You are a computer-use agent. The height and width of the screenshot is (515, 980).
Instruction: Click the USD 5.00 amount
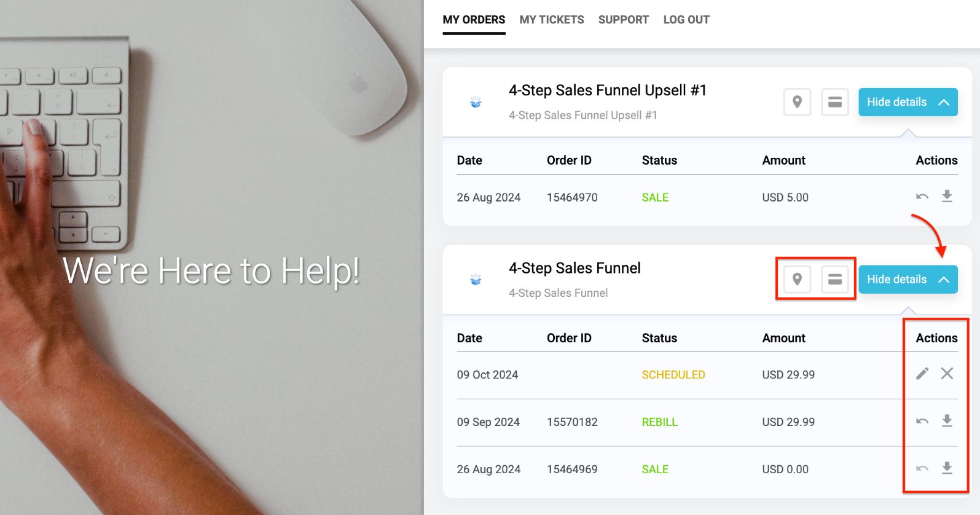(785, 197)
